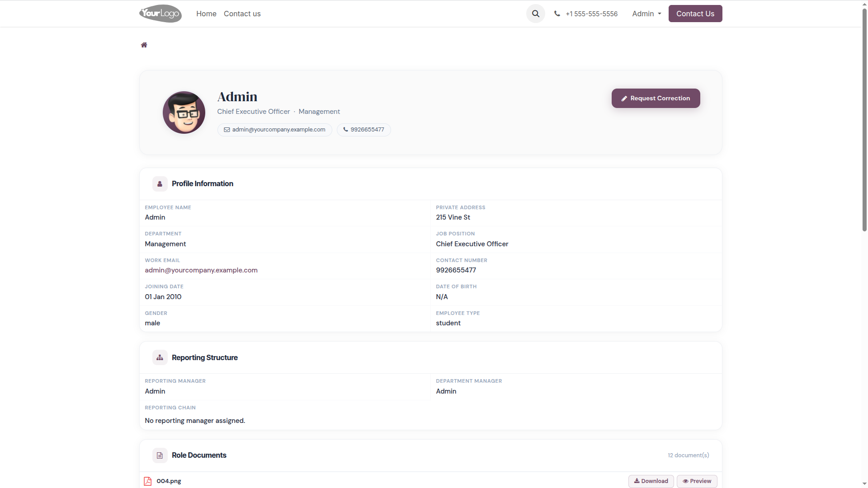The width and height of the screenshot is (868, 488).
Task: Click the 'Reporting Structure' section title
Action: pyautogui.click(x=205, y=358)
